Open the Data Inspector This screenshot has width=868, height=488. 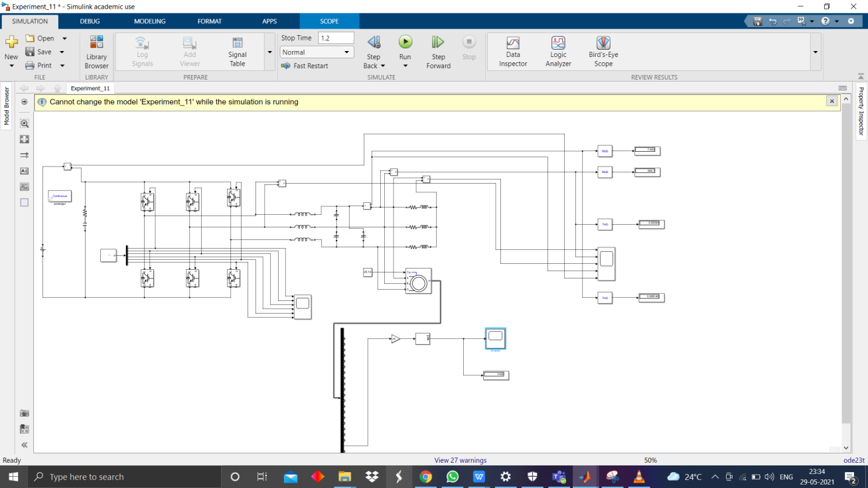point(513,52)
